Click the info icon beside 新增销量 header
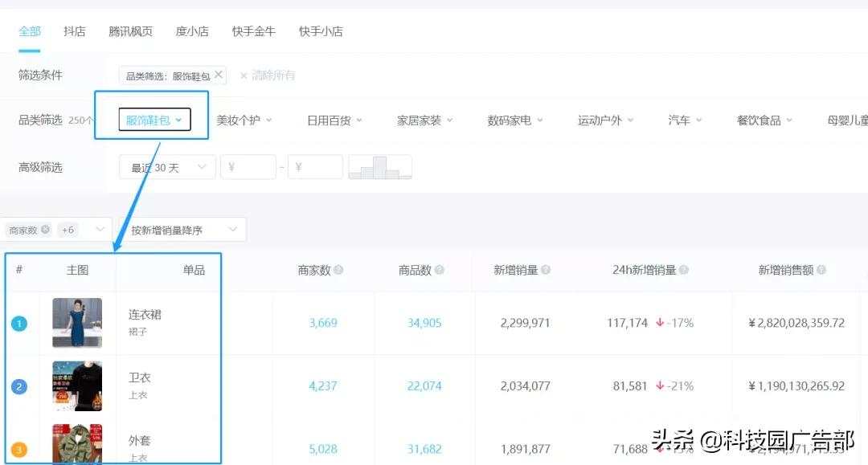Screen dimensions: 868x465 (x=547, y=271)
